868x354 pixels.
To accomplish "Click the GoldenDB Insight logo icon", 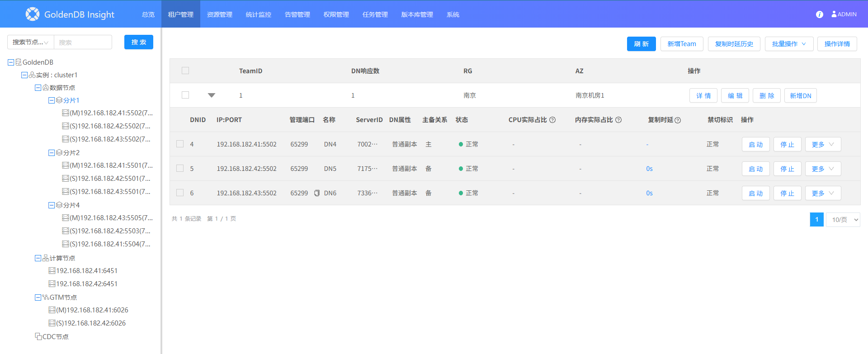I will point(33,14).
